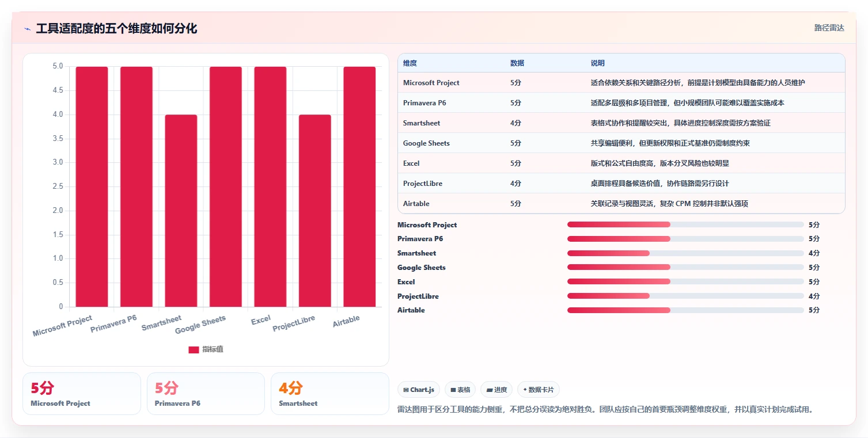Open the 5分 Microsoft Project data card
868x438 pixels.
(82, 394)
